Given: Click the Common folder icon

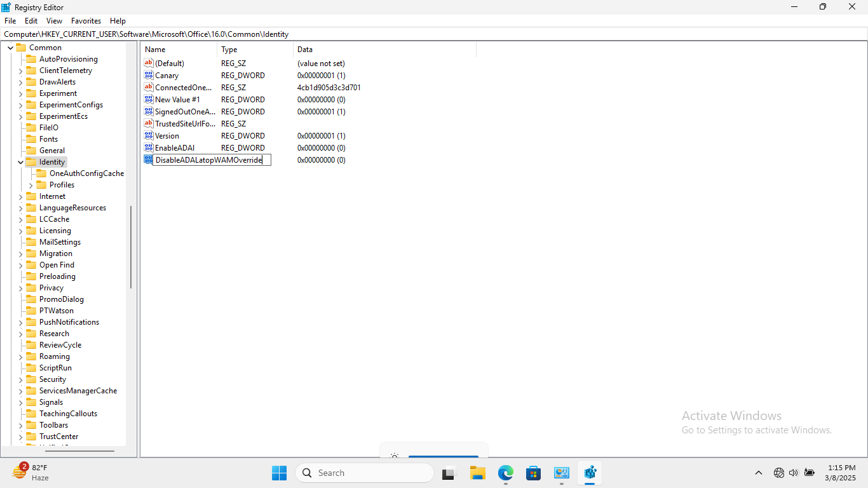Looking at the screenshot, I should coord(21,48).
